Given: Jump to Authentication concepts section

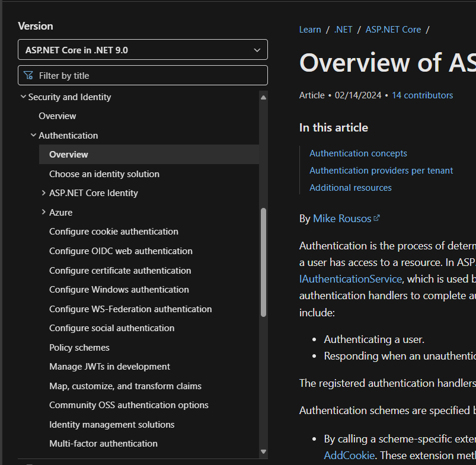Looking at the screenshot, I should (x=358, y=153).
